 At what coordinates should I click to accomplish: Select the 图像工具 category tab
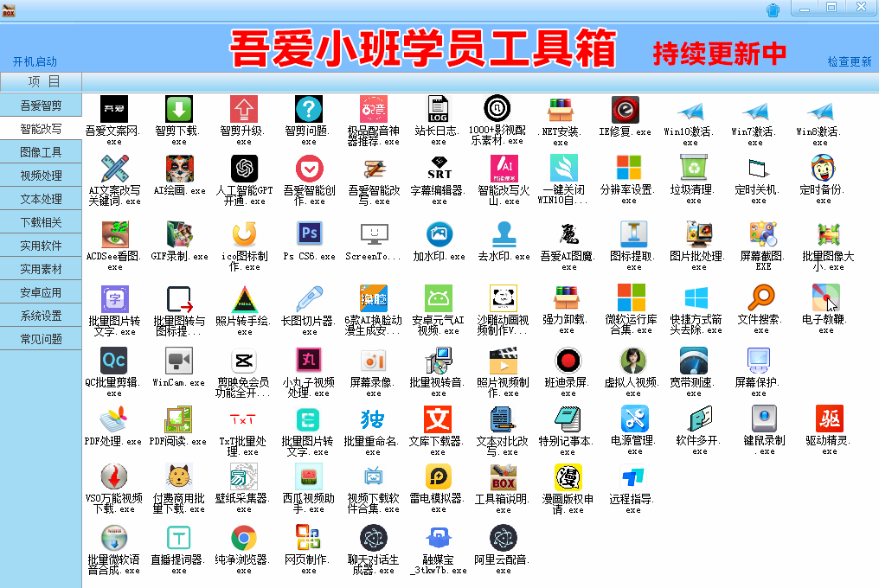coord(41,152)
